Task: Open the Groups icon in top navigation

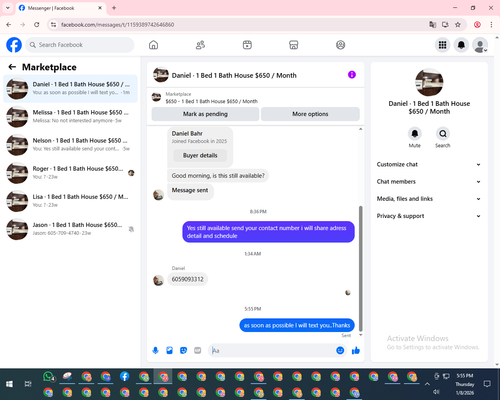Action: point(340,45)
